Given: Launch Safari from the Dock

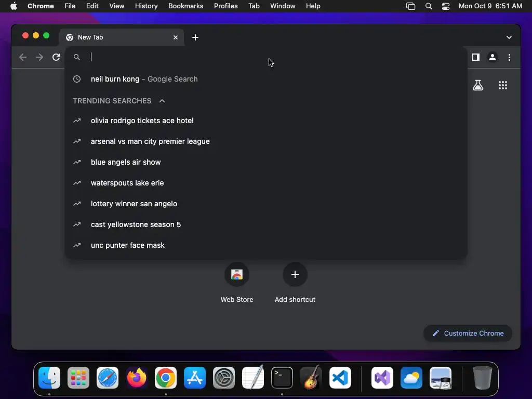Looking at the screenshot, I should [x=108, y=378].
